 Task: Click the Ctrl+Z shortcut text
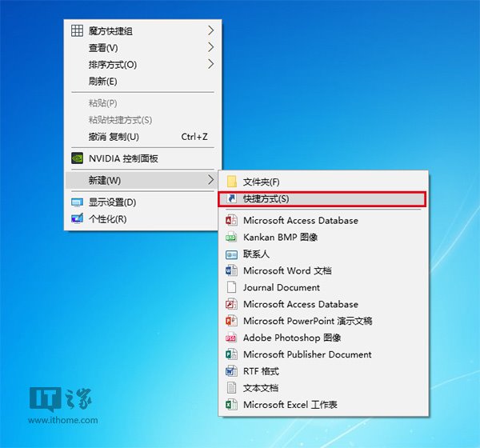pyautogui.click(x=194, y=137)
